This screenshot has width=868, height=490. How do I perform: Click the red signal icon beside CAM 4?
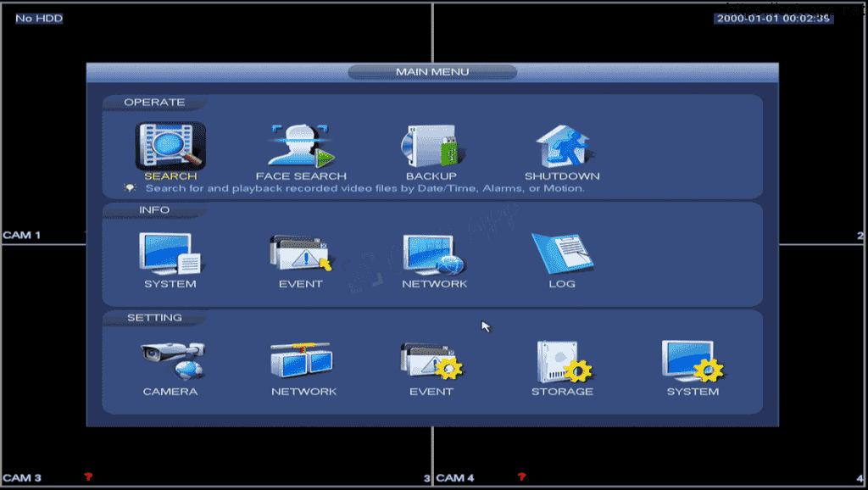522,477
